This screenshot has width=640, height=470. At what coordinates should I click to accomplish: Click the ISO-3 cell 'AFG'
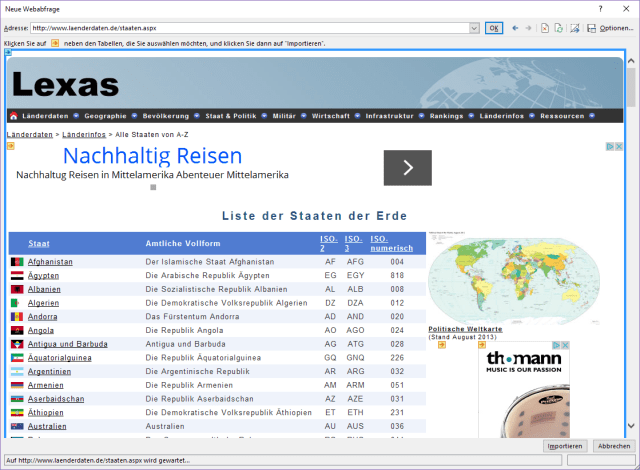[x=355, y=262]
